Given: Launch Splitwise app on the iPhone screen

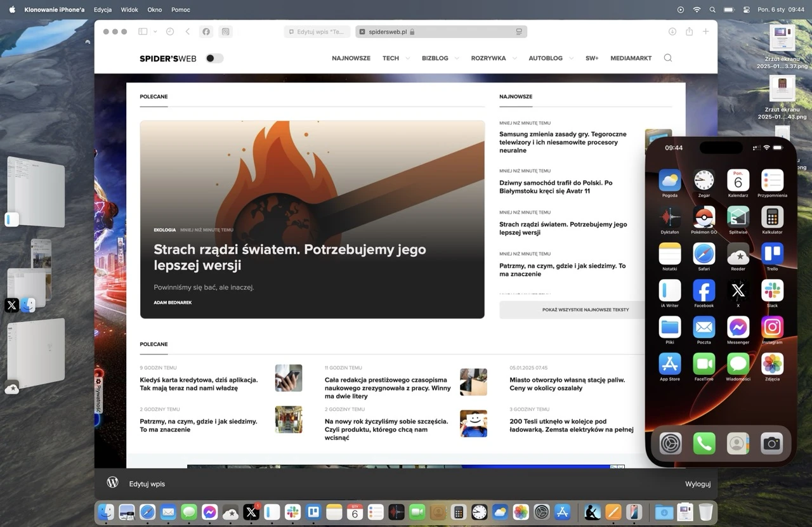Looking at the screenshot, I should coord(738,217).
